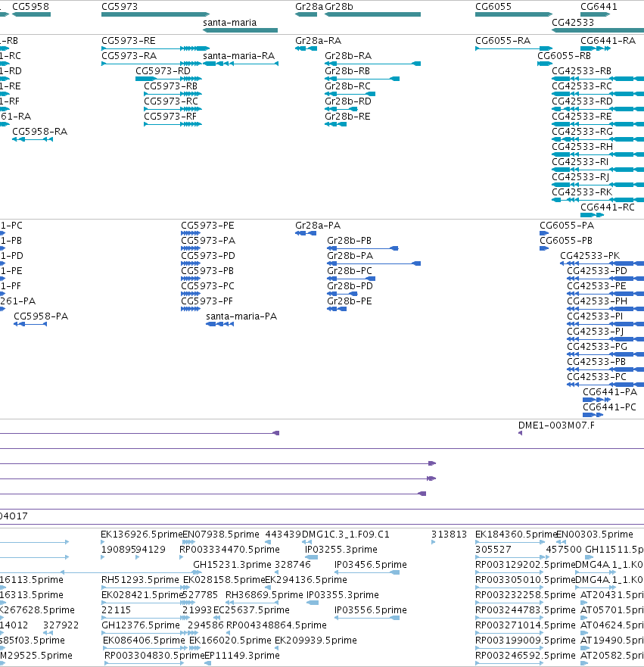The height and width of the screenshot is (667, 644).
Task: Click the gene label reading exactly CG42533
Action: click(573, 23)
